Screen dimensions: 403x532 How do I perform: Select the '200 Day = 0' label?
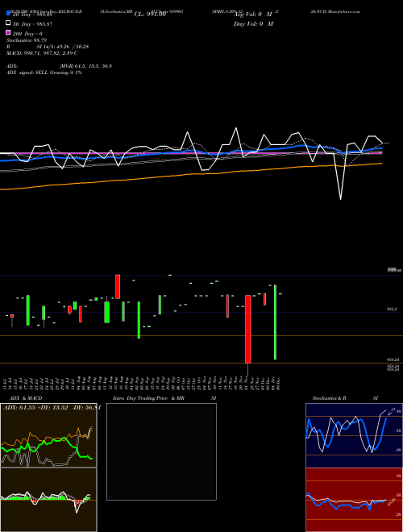tap(27, 34)
